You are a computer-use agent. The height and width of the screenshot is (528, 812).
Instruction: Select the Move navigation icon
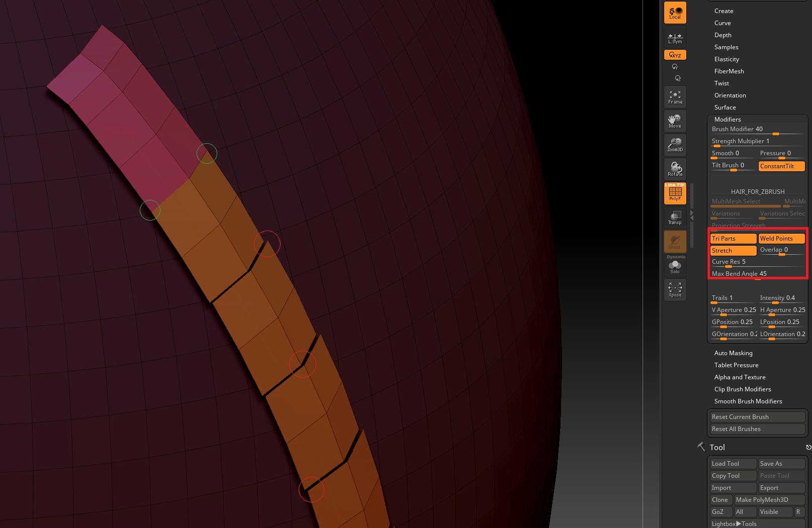click(675, 121)
